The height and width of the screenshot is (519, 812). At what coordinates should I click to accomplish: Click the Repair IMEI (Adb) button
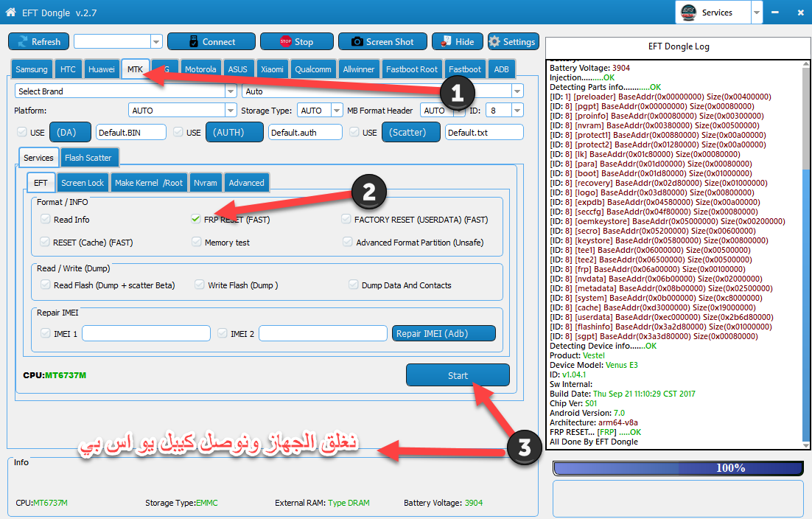point(444,333)
